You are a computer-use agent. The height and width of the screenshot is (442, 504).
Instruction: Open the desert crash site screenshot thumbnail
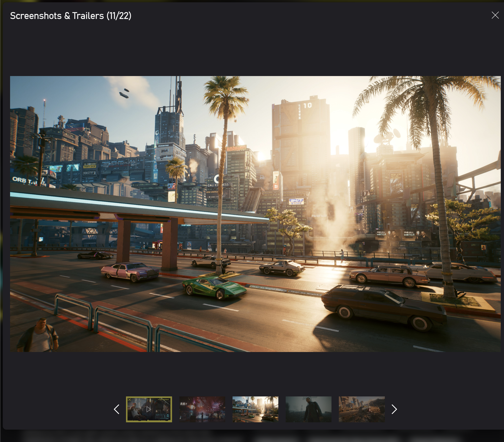click(362, 409)
